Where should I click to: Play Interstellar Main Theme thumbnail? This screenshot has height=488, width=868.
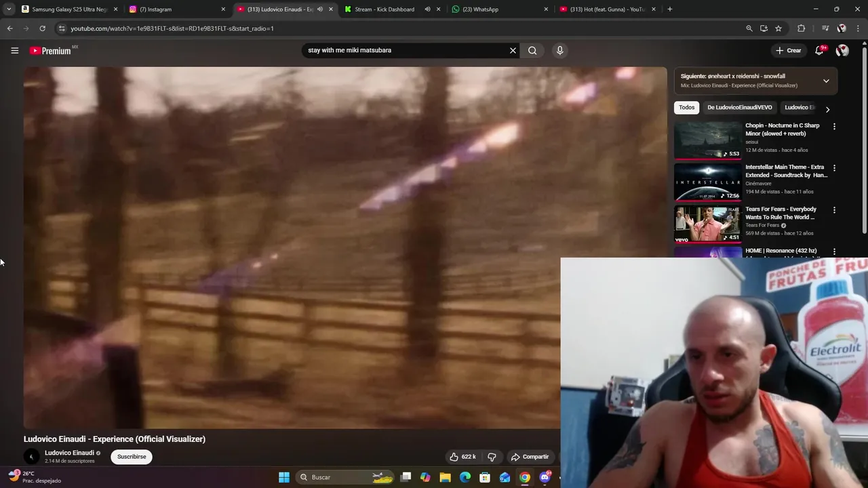point(708,182)
